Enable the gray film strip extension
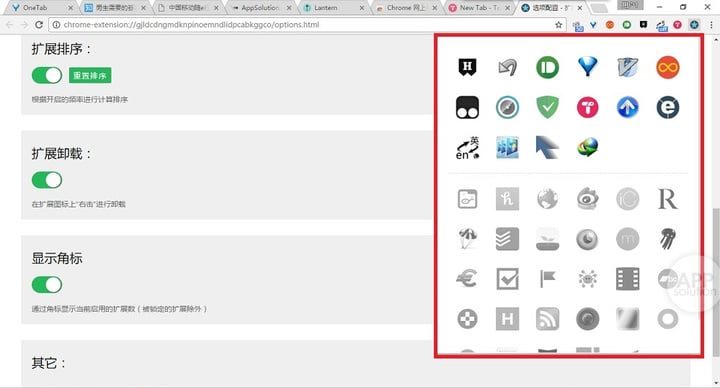Image resolution: width=720 pixels, height=388 pixels. click(627, 279)
